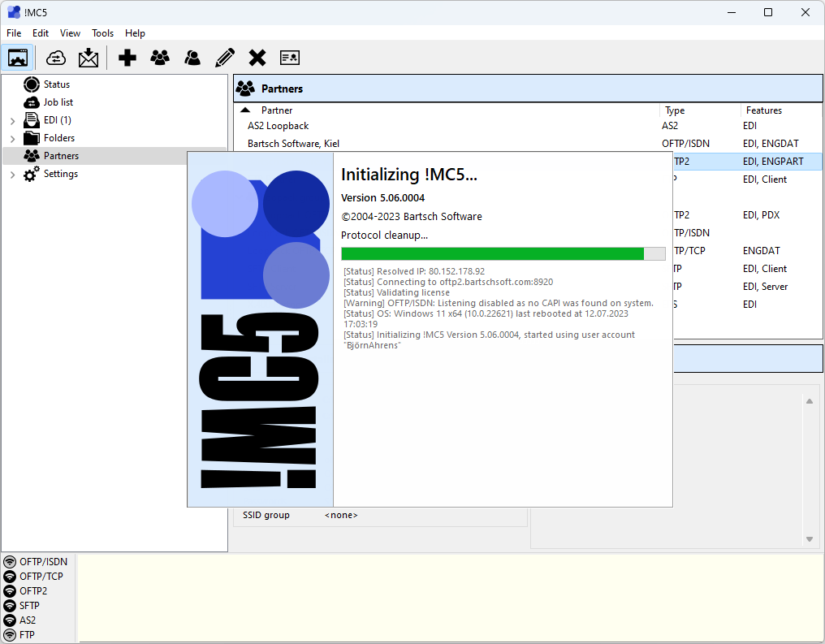
Task: Click the SFTP label in status list
Action: [x=29, y=606]
